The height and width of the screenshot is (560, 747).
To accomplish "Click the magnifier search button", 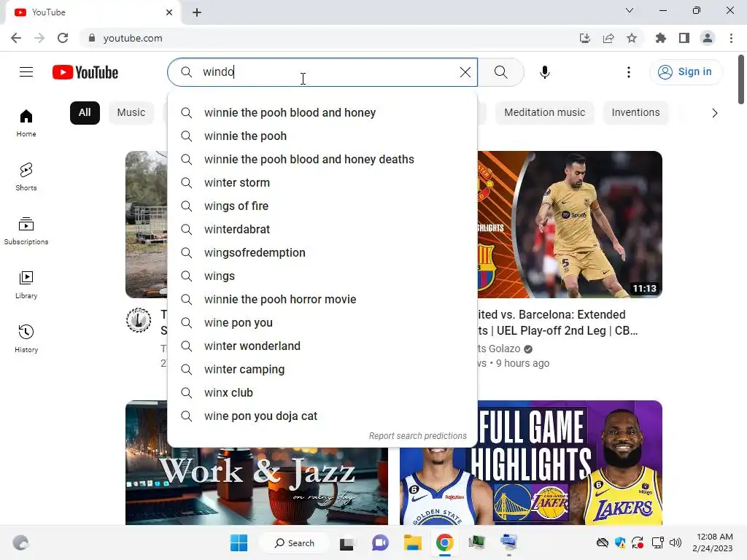I will pos(500,72).
